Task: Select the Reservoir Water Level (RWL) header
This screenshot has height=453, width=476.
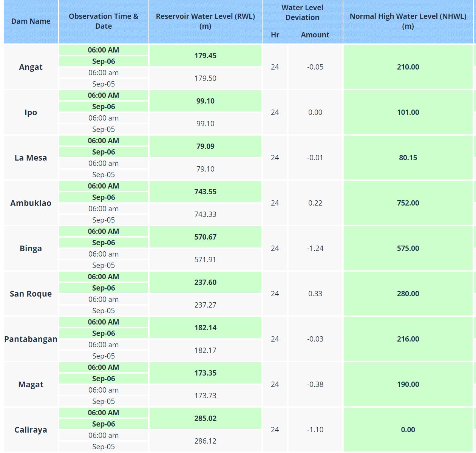Action: (205, 21)
